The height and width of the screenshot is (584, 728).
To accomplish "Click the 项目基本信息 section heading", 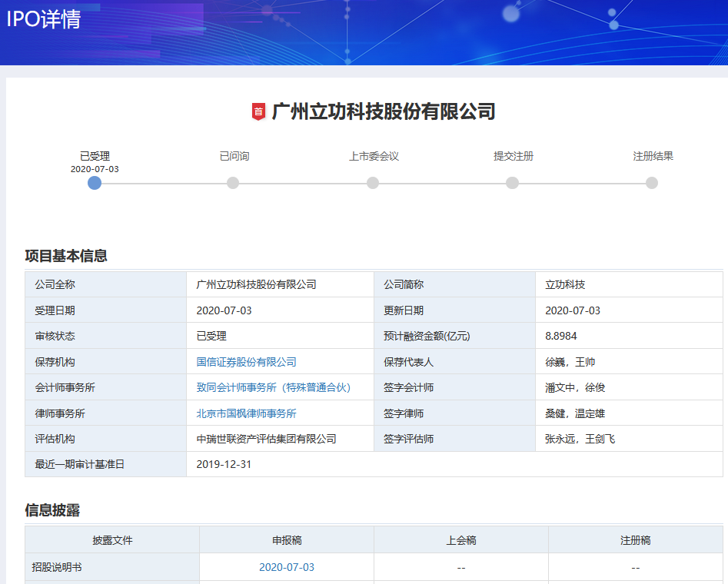I will (66, 256).
